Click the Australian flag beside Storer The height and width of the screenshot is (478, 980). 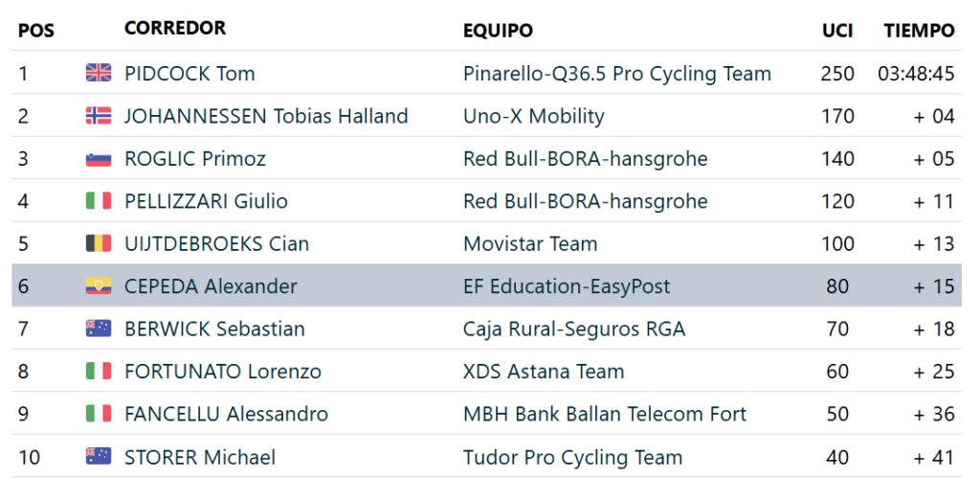[x=99, y=457]
